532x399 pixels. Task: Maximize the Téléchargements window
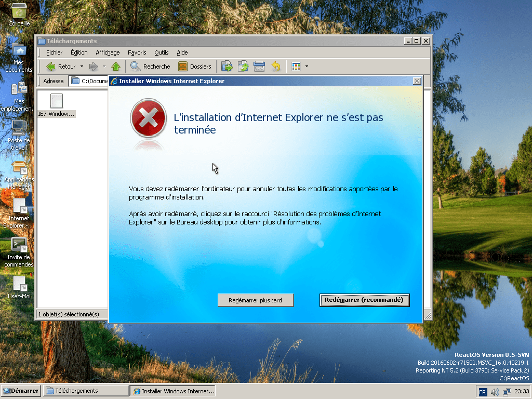tap(417, 41)
